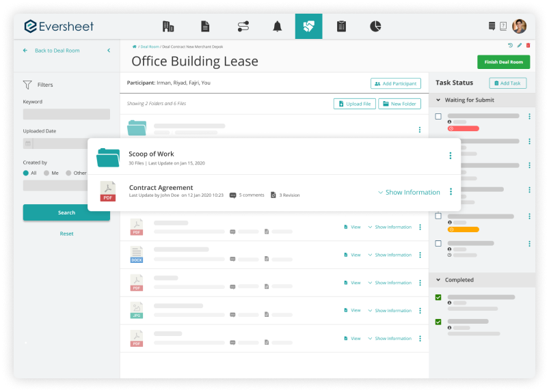The image size is (549, 392).
Task: Open the buildings icon in top navigation
Action: (168, 27)
